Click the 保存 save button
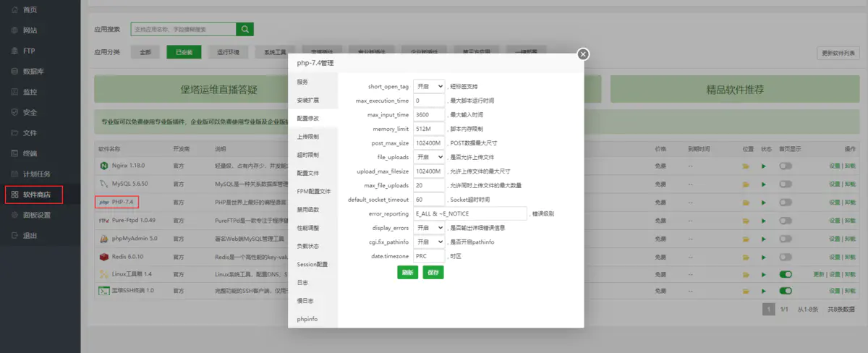Screen dimensions: 868x353 click(x=433, y=273)
